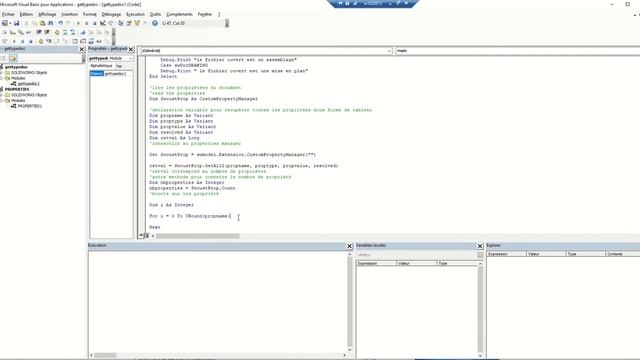This screenshot has width=640, height=360.
Task: Close the Exécution (Immediate) panel
Action: tap(349, 246)
